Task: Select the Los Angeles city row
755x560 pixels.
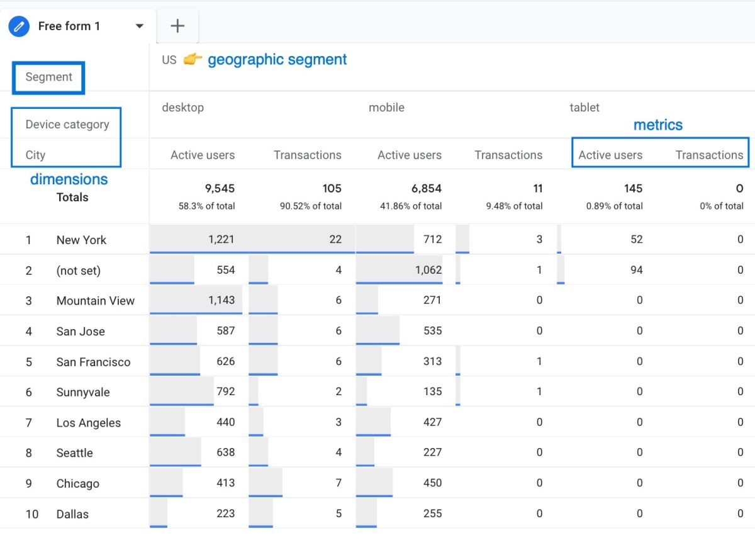Action: pyautogui.click(x=88, y=423)
